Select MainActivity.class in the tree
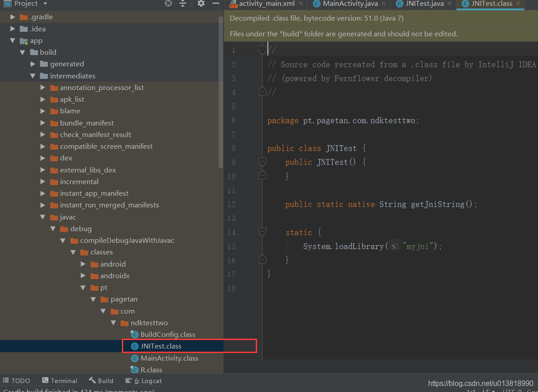538x392 pixels. (x=169, y=358)
